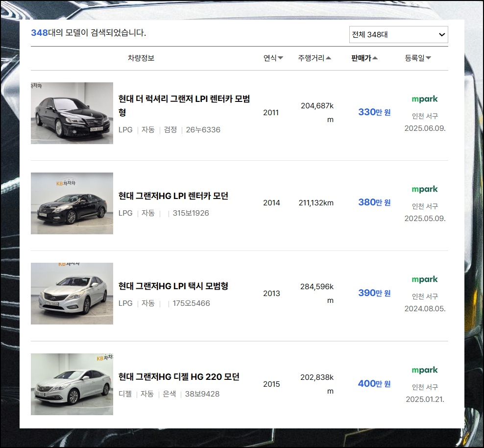Open silver 그랜저HG 디젤 HG 220 thumbnail

pyautogui.click(x=72, y=384)
